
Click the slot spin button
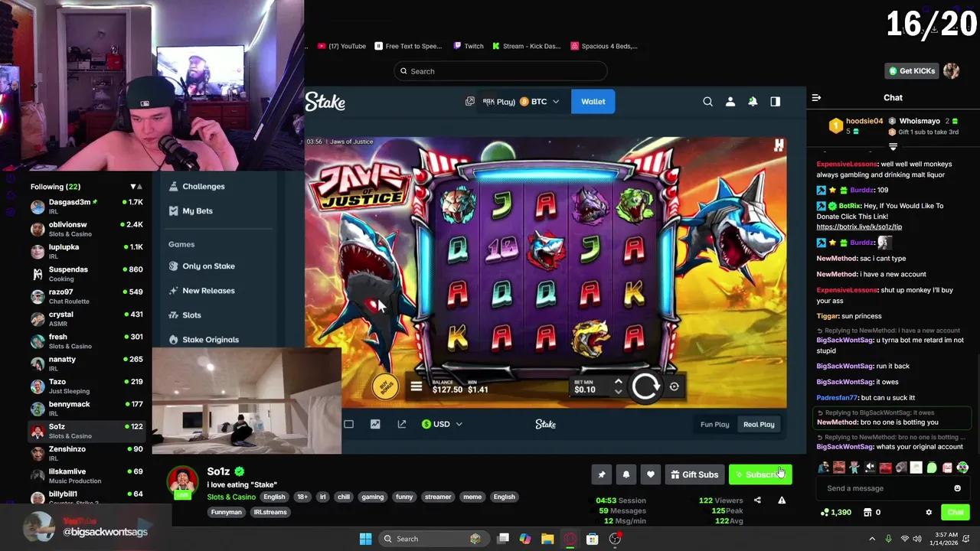pyautogui.click(x=645, y=387)
